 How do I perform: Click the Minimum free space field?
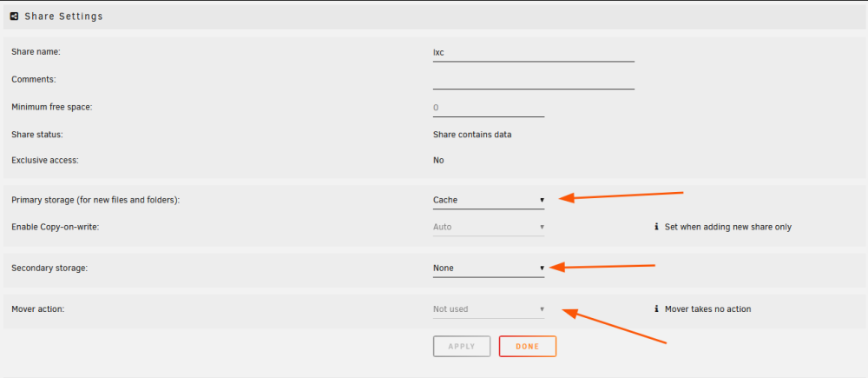(x=489, y=108)
